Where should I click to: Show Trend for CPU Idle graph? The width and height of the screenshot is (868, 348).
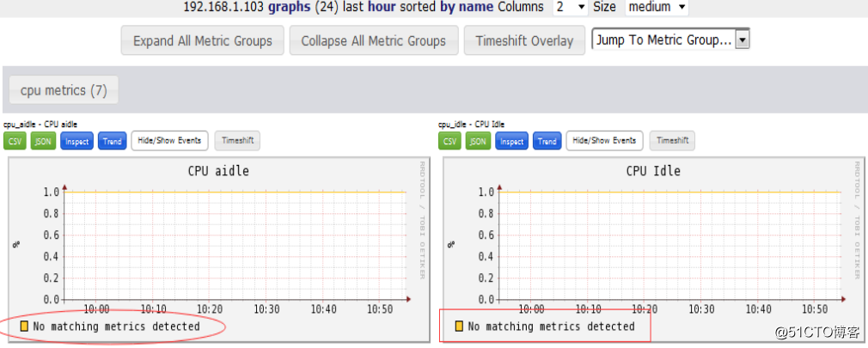click(547, 141)
